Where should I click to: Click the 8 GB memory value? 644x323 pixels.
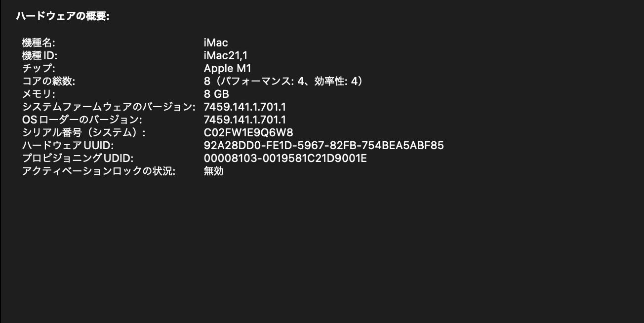(x=216, y=94)
